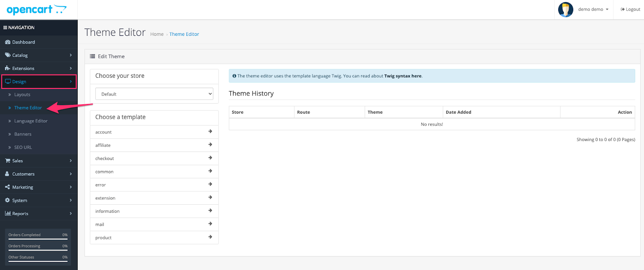
Task: Click the Orders Processing progress bar
Action: pos(38,250)
